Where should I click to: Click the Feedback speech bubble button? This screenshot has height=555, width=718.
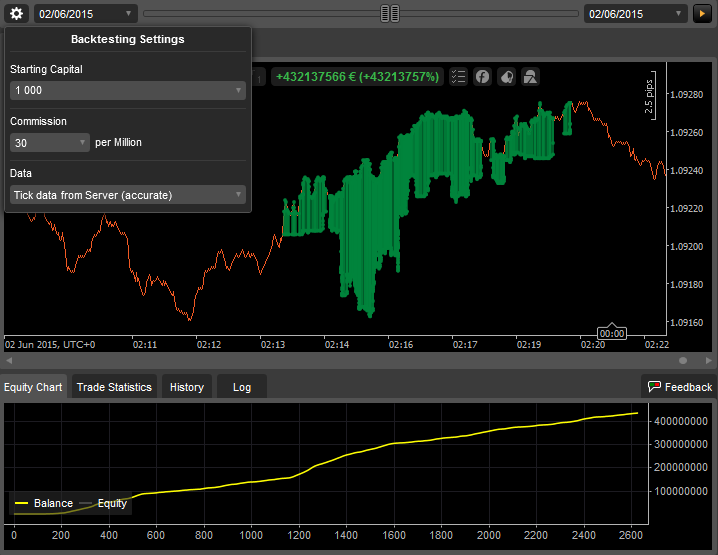pos(680,386)
